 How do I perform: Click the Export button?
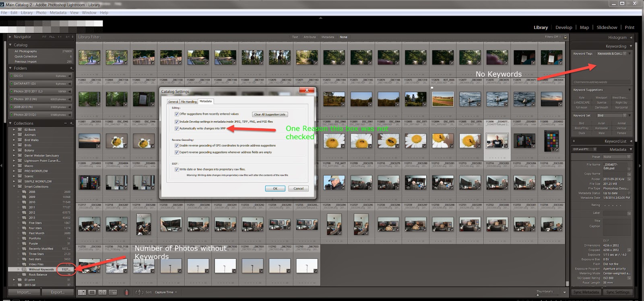tap(58, 292)
